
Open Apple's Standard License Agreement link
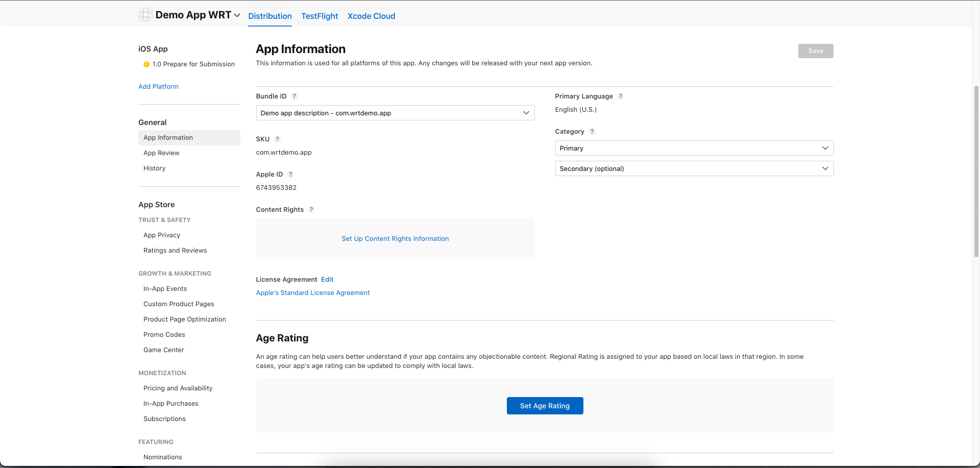313,293
